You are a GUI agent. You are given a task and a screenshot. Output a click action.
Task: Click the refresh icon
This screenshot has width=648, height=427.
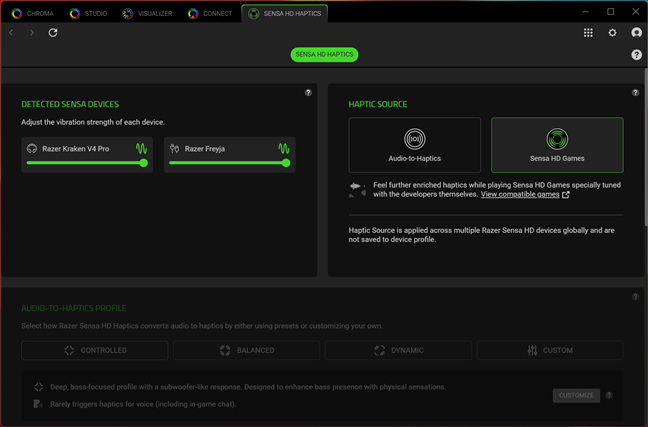(53, 33)
